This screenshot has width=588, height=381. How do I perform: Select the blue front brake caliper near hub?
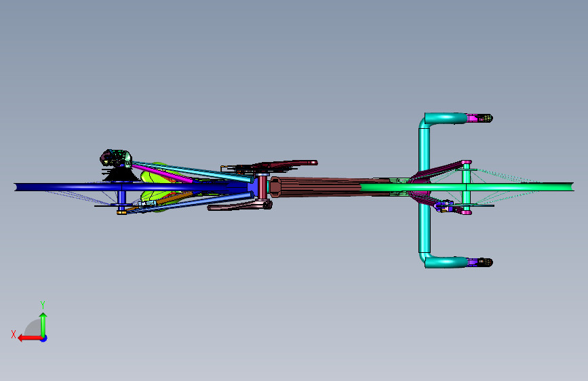(x=444, y=206)
